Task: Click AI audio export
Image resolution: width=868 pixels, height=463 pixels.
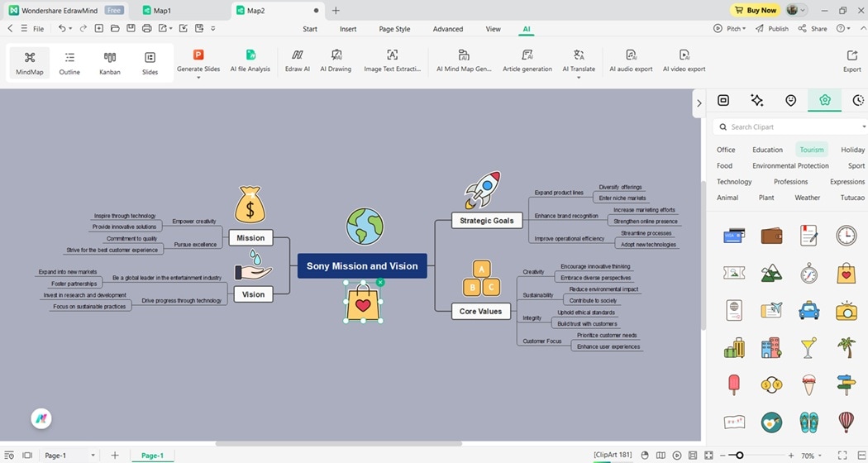Action: click(x=631, y=60)
